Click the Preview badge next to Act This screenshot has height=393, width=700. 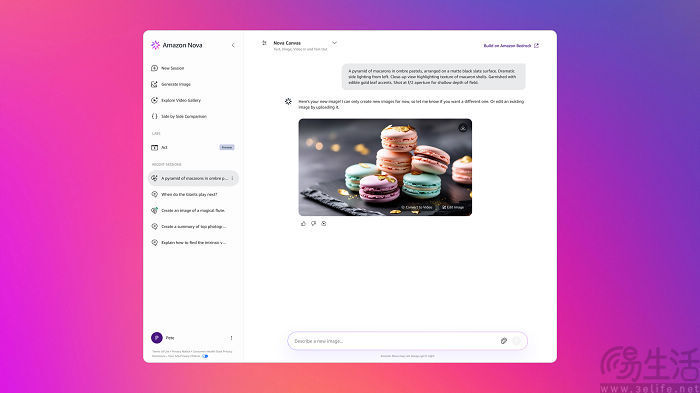(x=227, y=147)
